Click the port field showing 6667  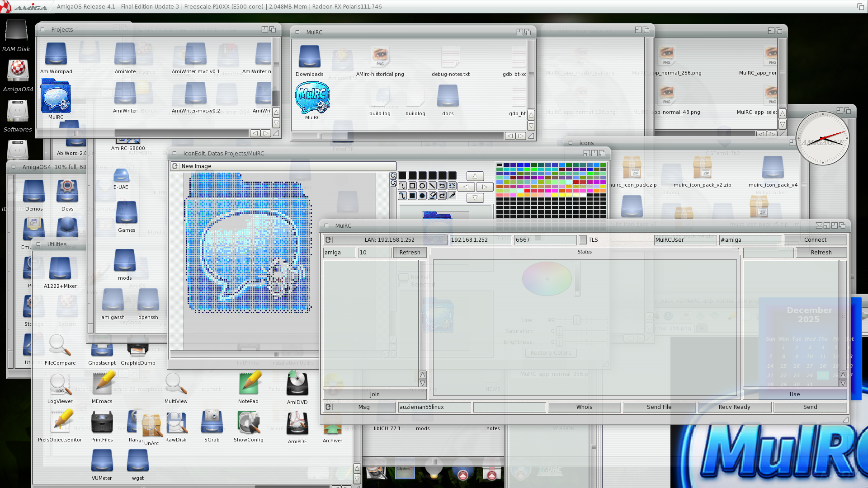point(545,240)
